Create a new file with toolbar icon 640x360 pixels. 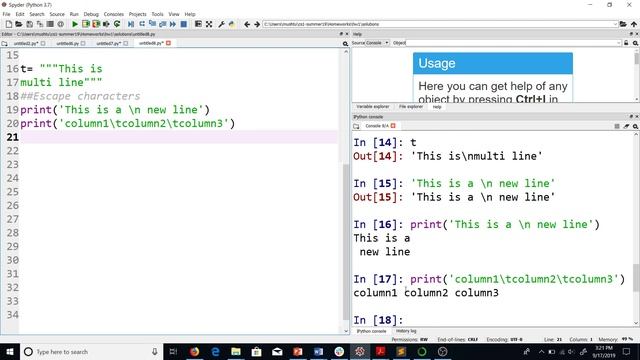9,24
